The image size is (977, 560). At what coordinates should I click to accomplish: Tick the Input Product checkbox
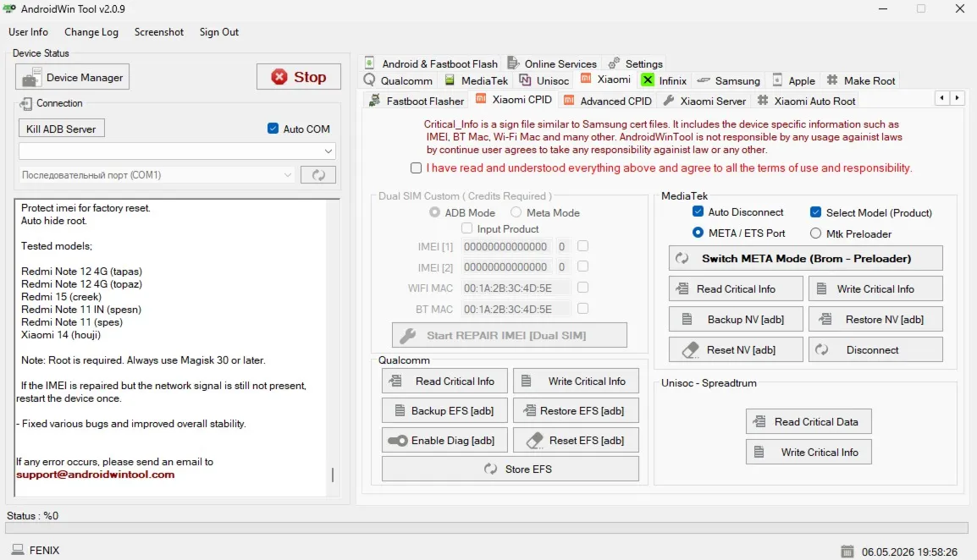click(466, 228)
